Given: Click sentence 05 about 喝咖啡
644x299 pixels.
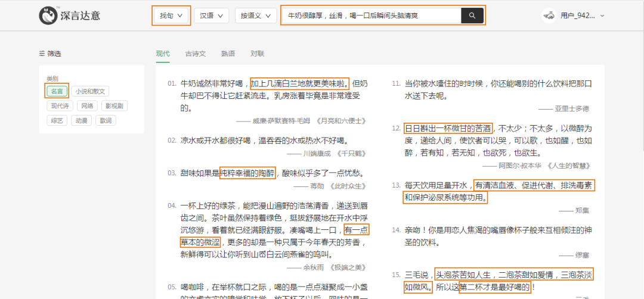Looking at the screenshot, I should click(274, 291).
